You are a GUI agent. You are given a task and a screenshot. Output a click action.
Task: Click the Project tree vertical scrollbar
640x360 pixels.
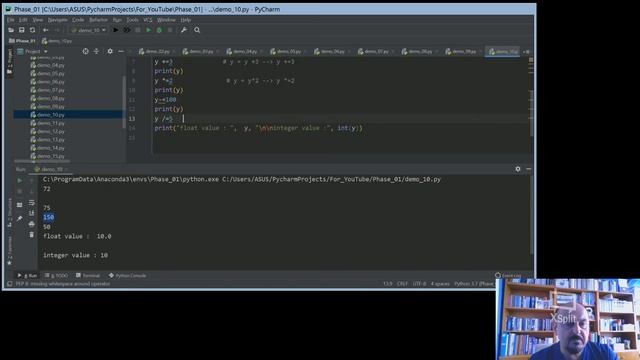[124, 102]
